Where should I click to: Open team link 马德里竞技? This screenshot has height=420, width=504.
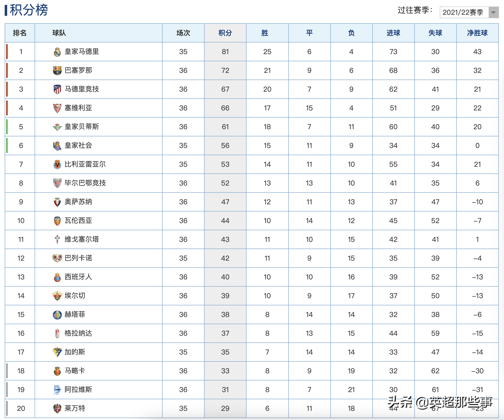tap(82, 89)
